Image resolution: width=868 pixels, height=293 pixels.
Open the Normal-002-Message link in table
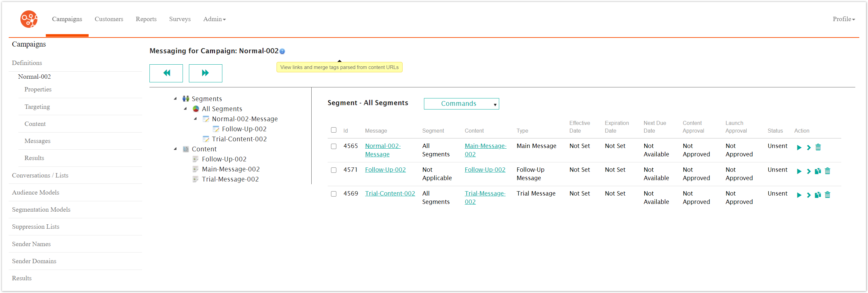pos(383,150)
